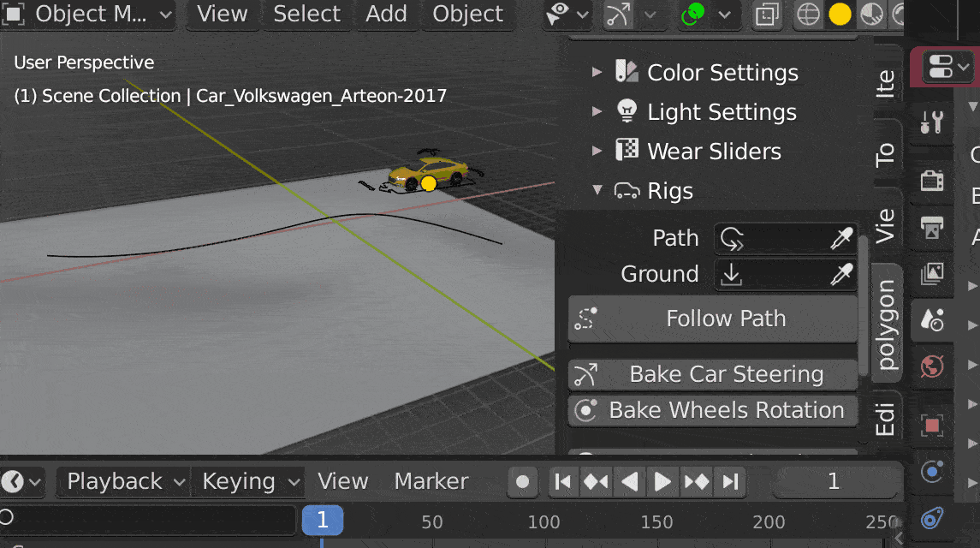Jump to the first frame
This screenshot has height=548, width=980.
tap(562, 482)
